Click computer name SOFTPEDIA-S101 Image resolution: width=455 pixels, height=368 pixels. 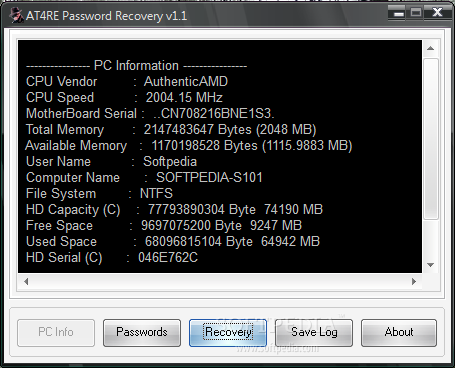click(209, 178)
